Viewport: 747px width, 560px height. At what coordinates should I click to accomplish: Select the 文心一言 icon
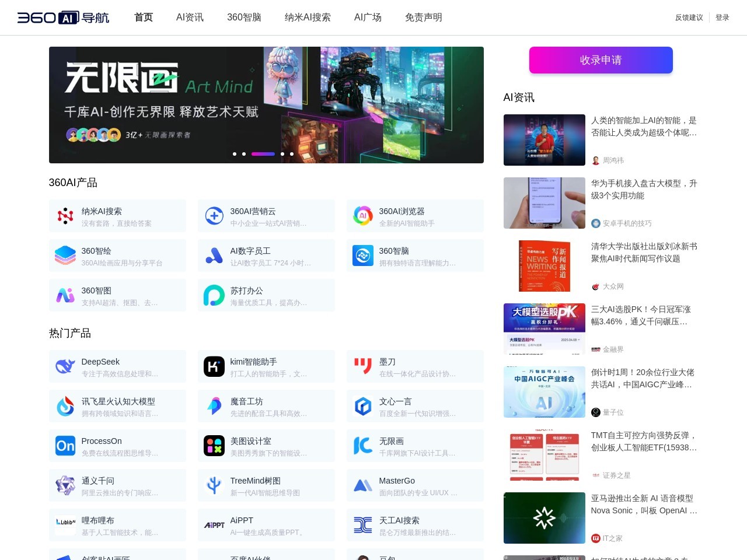click(x=362, y=406)
